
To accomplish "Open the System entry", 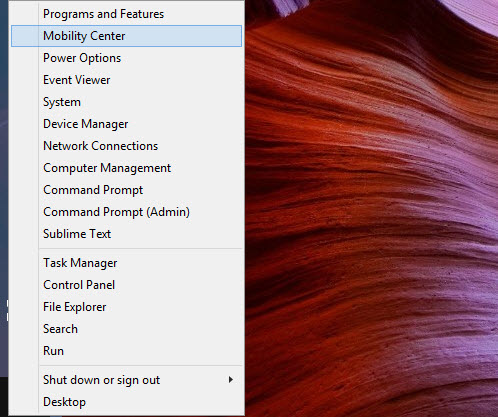I will click(126, 102).
